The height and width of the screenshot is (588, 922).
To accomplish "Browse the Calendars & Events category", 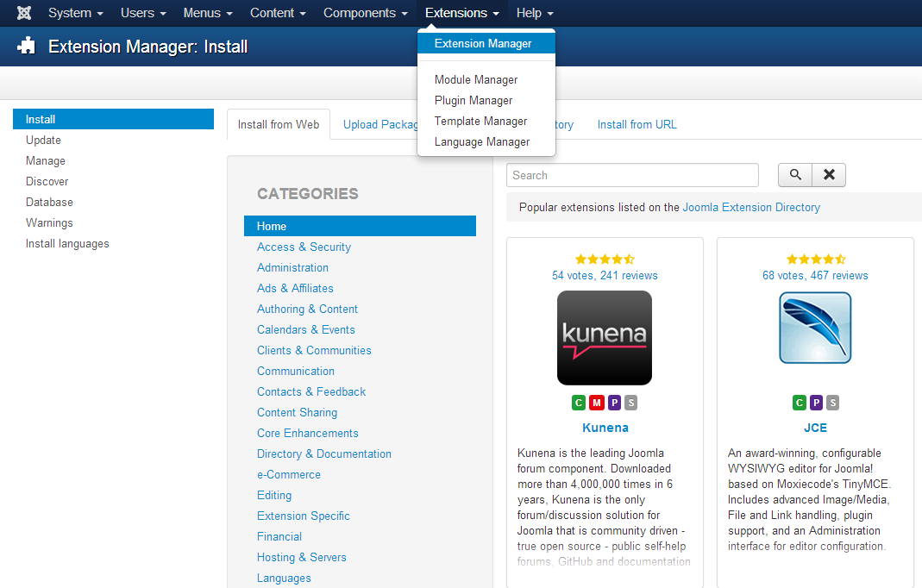I will 306,330.
